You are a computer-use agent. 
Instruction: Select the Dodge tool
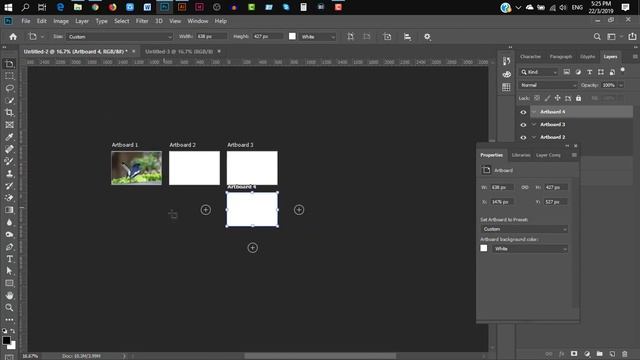tap(9, 235)
